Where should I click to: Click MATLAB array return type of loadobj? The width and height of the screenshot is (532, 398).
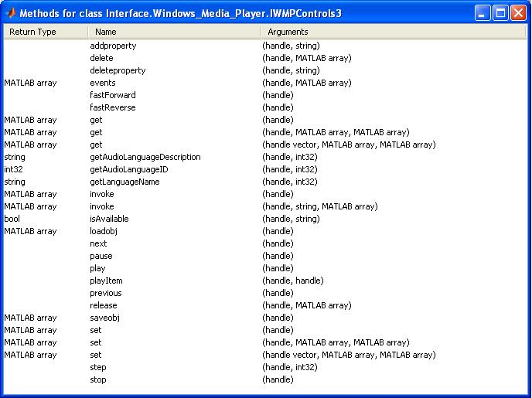30,232
